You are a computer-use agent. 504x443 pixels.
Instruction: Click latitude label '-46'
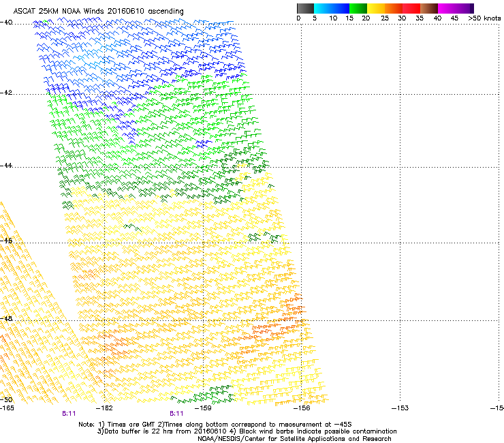point(6,241)
